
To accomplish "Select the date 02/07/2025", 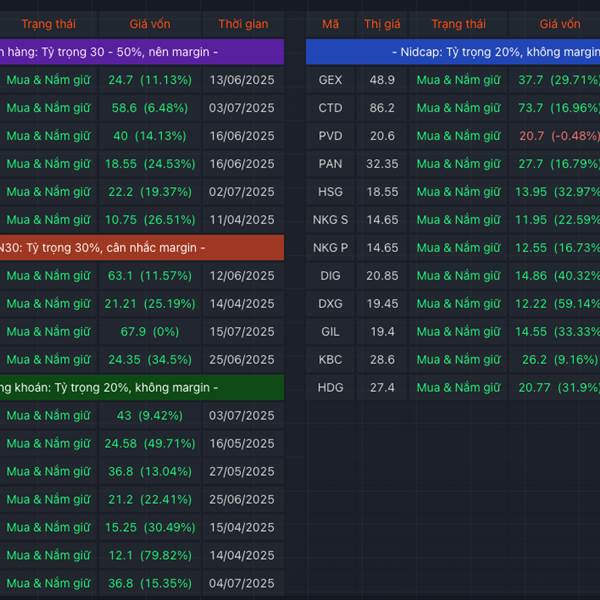I will (242, 192).
